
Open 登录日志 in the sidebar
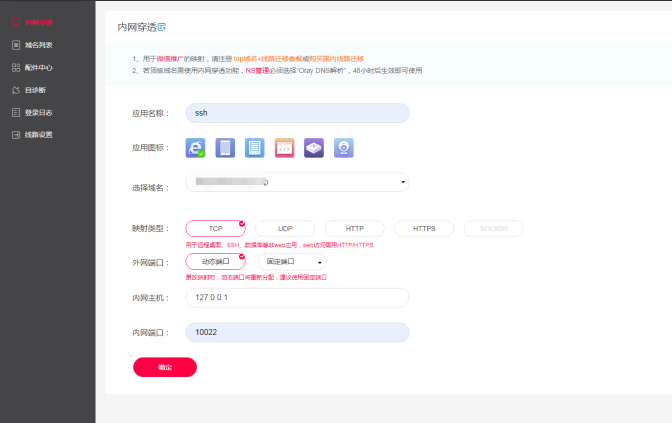(x=38, y=112)
